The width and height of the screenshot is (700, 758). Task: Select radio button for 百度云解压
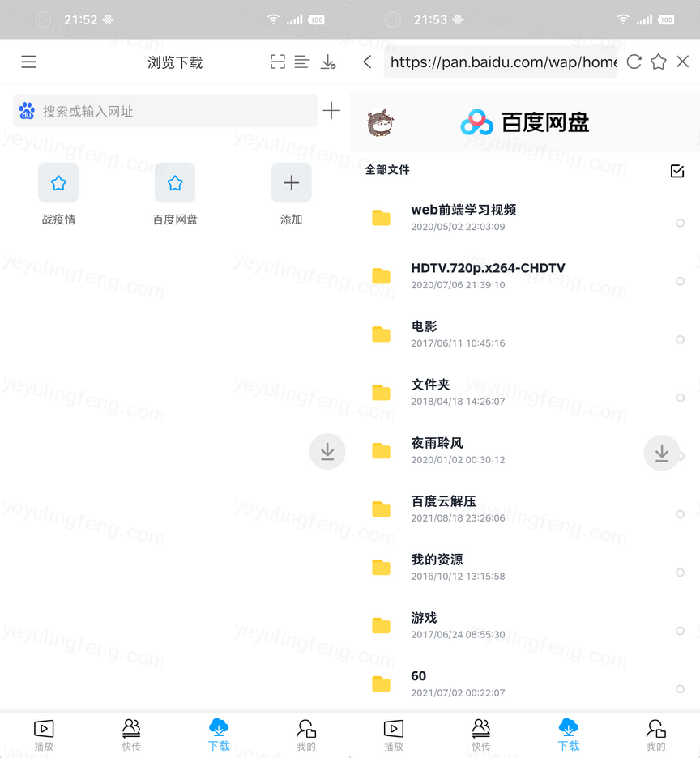click(681, 514)
